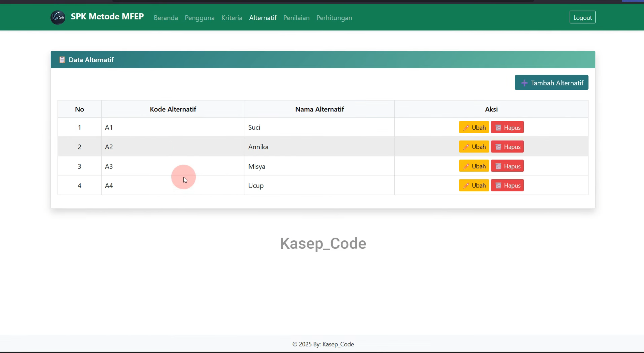Viewport: 644px width, 353px height.
Task: Click the pencil icon in Annika row
Action: (x=466, y=147)
